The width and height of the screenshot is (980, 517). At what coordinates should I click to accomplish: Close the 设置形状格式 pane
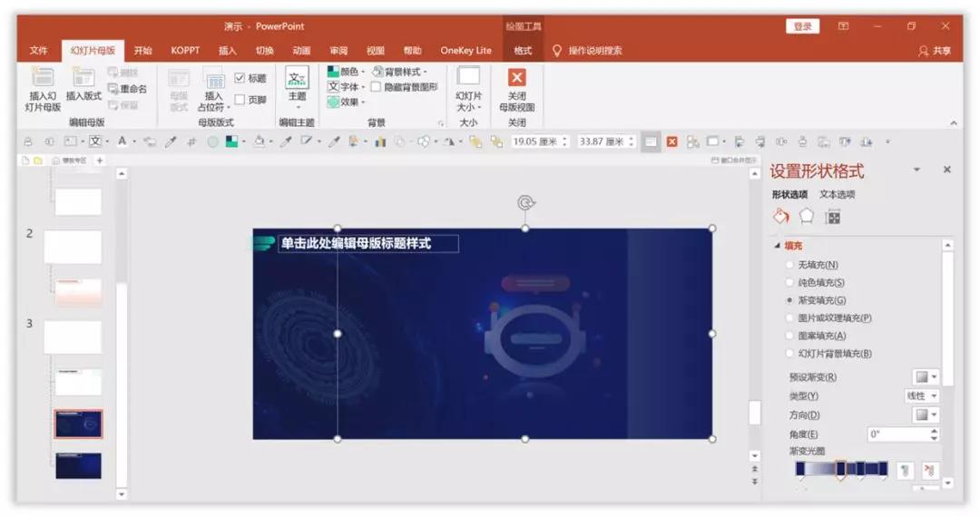946,170
